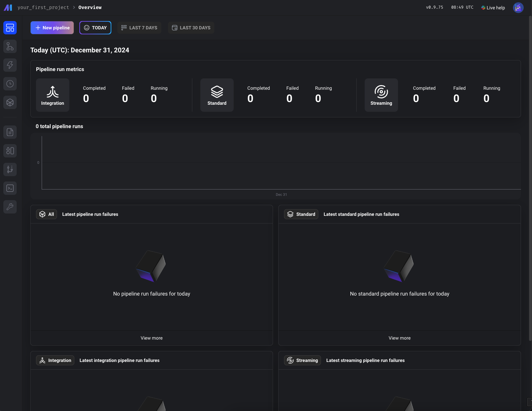Switch to the LAST 7 DAYS view
This screenshot has height=411, width=532.
tap(139, 28)
